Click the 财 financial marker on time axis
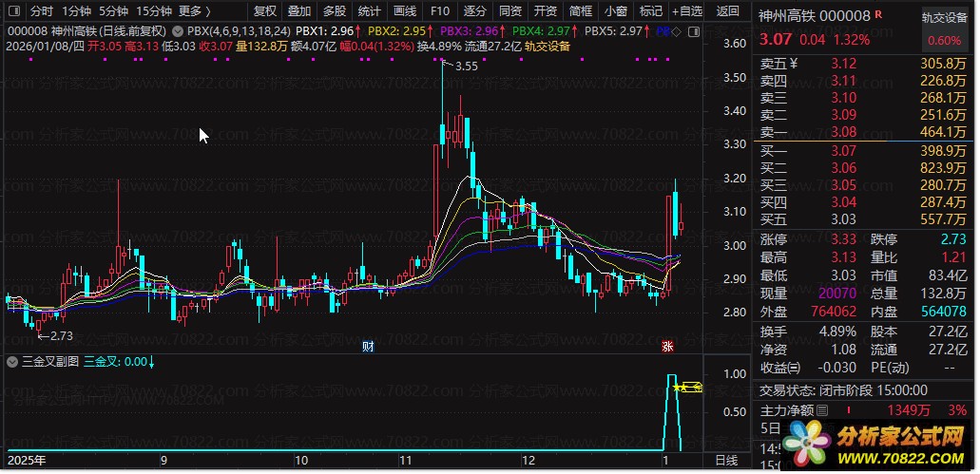This screenshot has height=474, width=980. (368, 347)
